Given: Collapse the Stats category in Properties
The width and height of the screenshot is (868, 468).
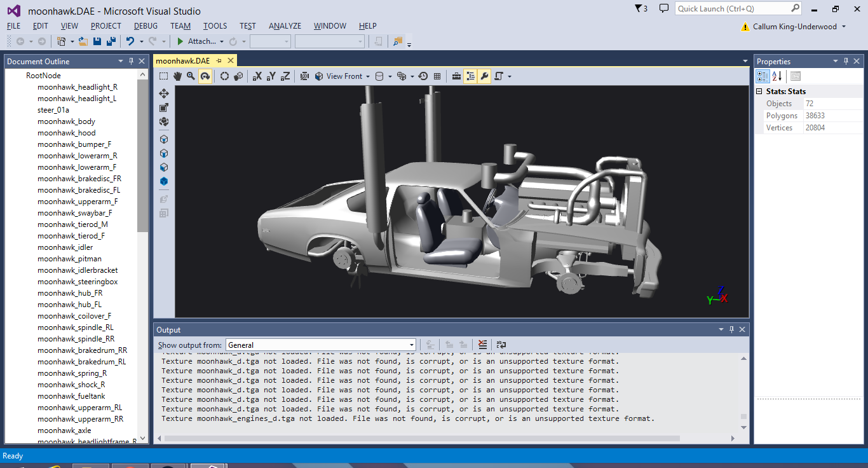Looking at the screenshot, I should point(760,92).
